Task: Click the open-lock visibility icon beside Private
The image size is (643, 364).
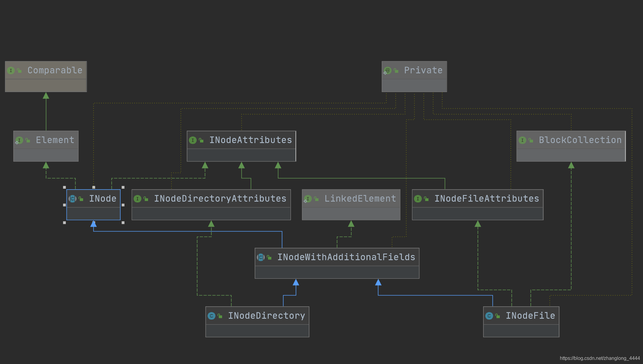Action: pos(396,70)
